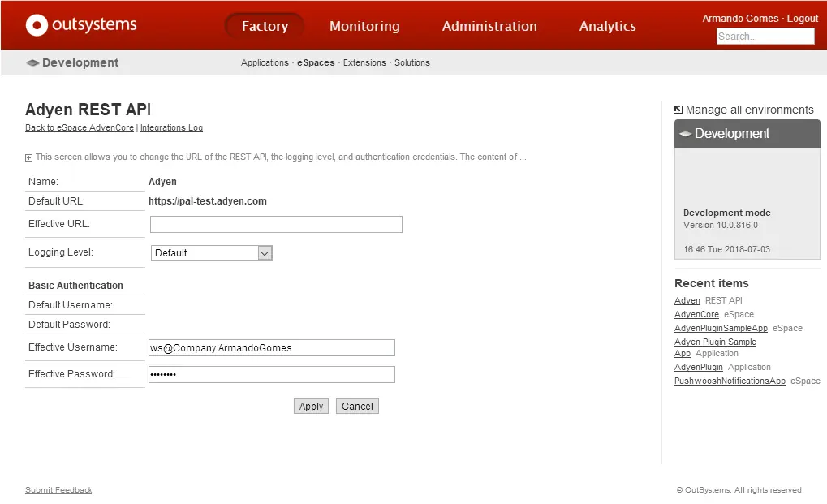Open Adyen Plugin Sample App application link
The height and width of the screenshot is (504, 827).
tap(715, 347)
